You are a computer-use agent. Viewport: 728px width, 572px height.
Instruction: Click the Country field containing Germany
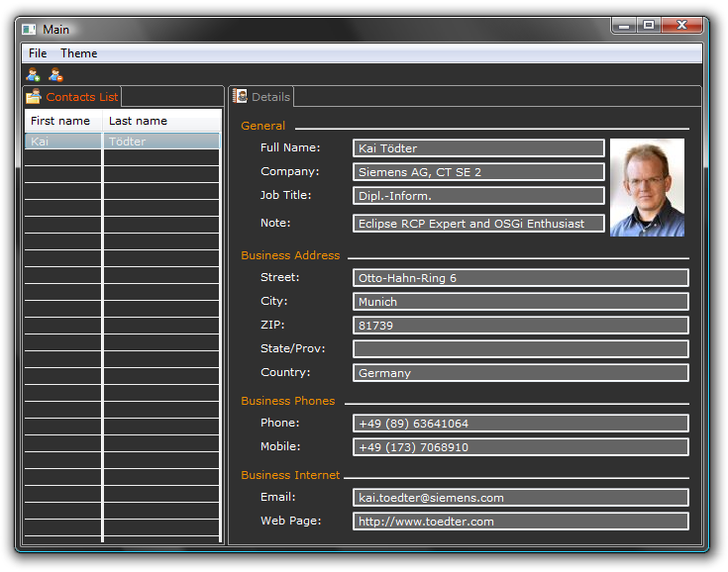[x=520, y=372]
